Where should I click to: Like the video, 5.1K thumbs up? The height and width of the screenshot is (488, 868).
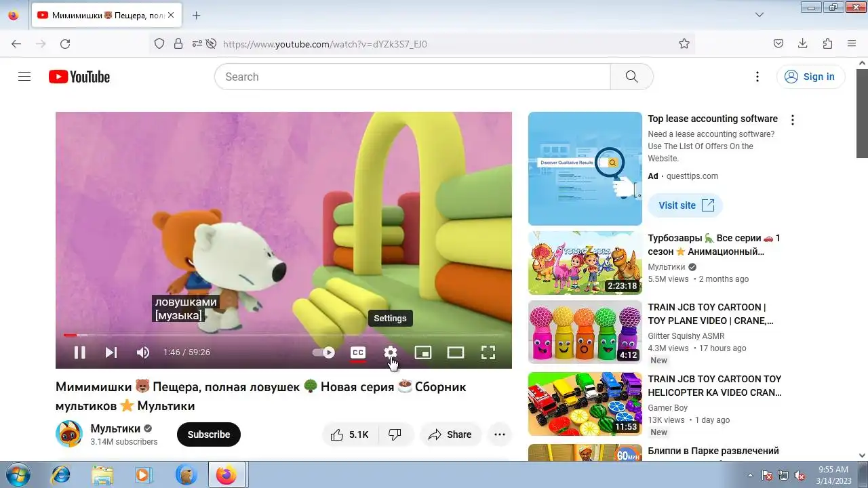click(350, 434)
